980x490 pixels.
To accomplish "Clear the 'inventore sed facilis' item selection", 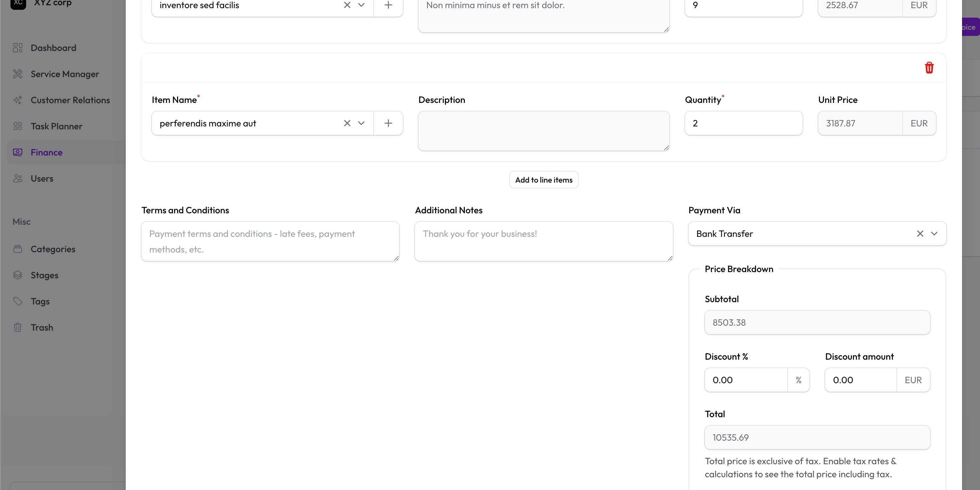I will [347, 5].
